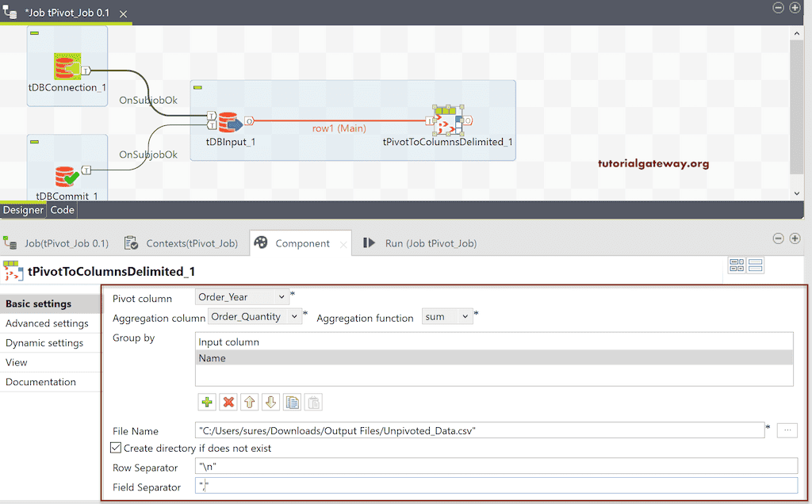Switch to table layout view icon
The width and height of the screenshot is (812, 504).
click(737, 265)
